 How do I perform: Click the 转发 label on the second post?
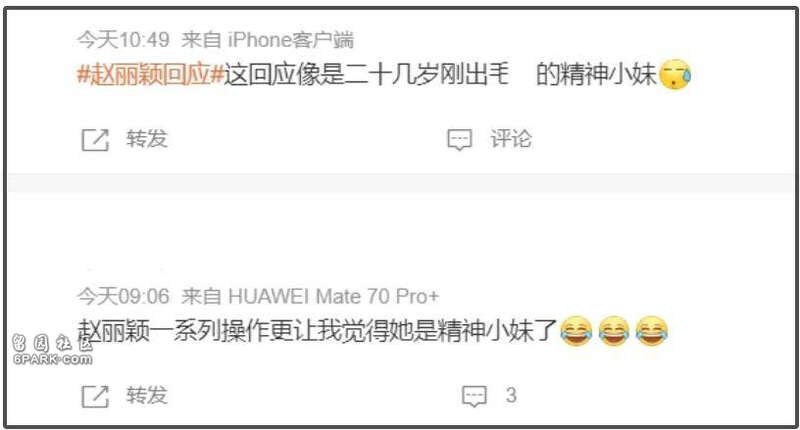(147, 395)
